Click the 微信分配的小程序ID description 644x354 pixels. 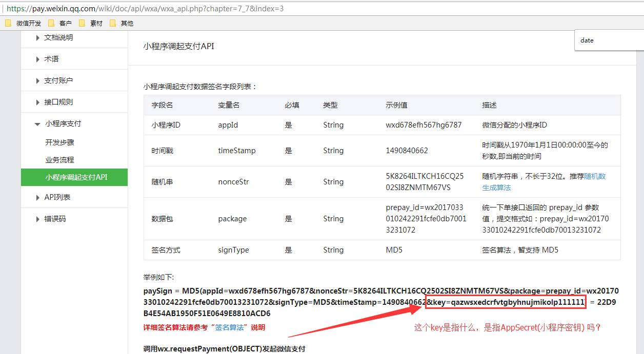pyautogui.click(x=514, y=125)
